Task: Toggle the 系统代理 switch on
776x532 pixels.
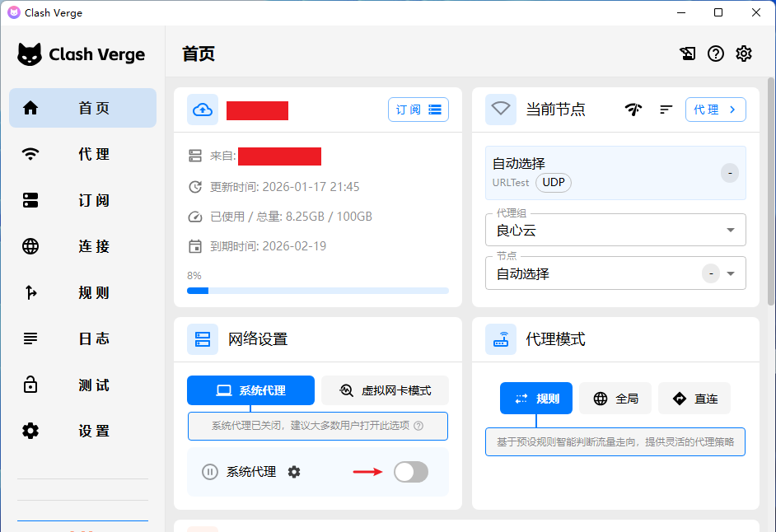Action: (411, 472)
